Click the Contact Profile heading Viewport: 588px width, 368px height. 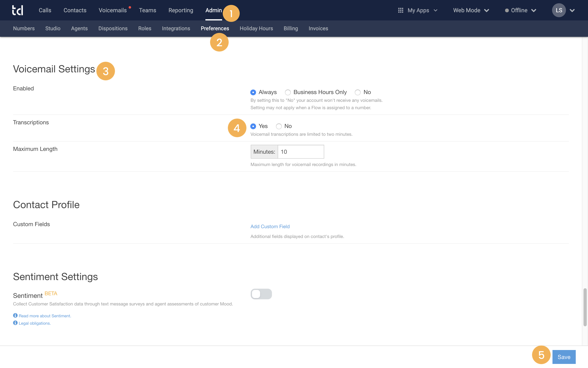46,205
